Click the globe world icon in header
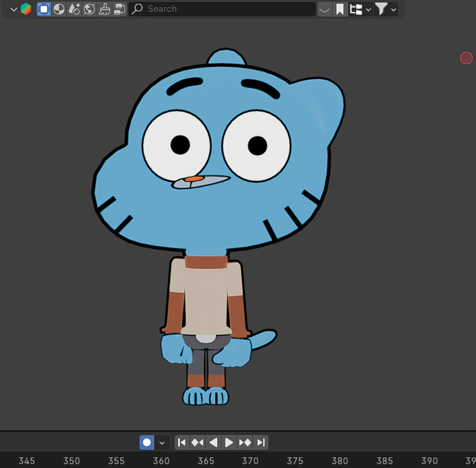476x468 pixels. (x=89, y=9)
